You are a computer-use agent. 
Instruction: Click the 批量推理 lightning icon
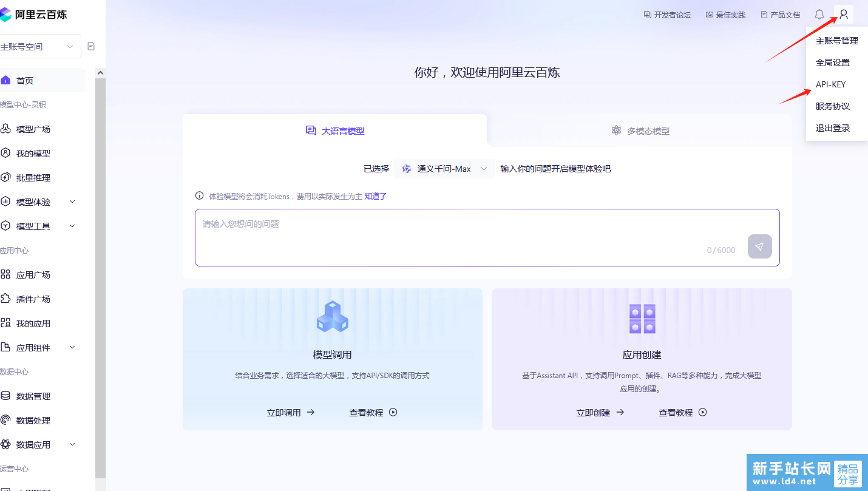5,177
